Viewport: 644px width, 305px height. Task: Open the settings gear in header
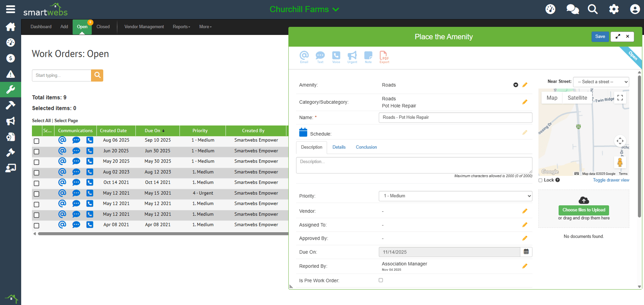click(x=614, y=9)
